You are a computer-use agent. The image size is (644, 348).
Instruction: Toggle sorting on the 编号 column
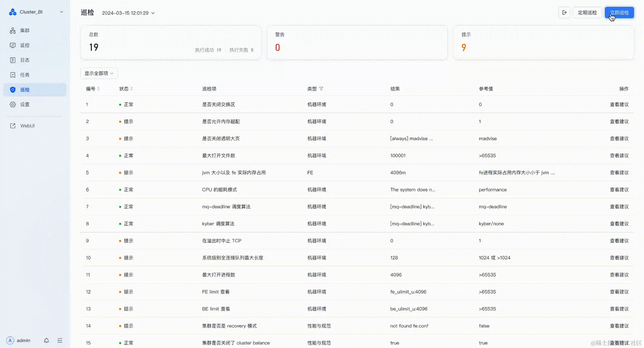tap(99, 89)
